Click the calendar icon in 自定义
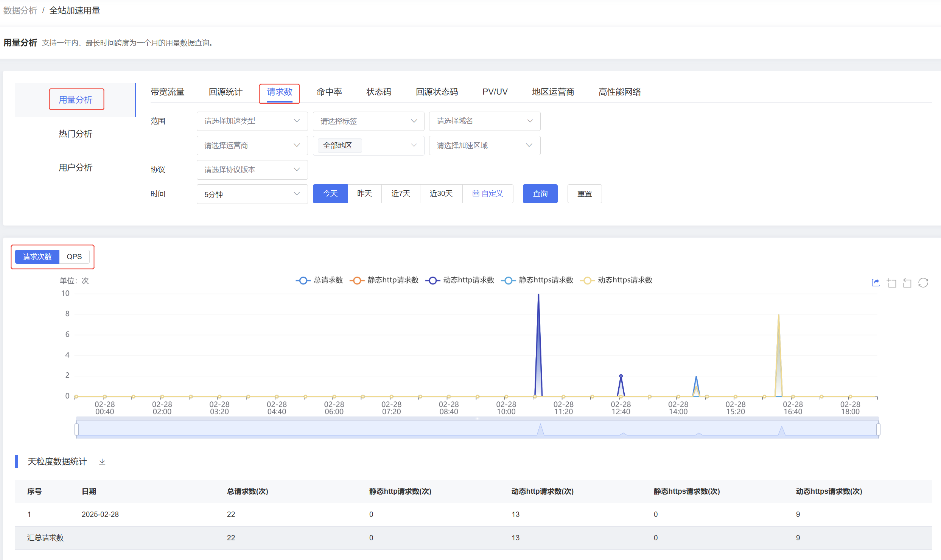The height and width of the screenshot is (560, 941). click(x=476, y=194)
